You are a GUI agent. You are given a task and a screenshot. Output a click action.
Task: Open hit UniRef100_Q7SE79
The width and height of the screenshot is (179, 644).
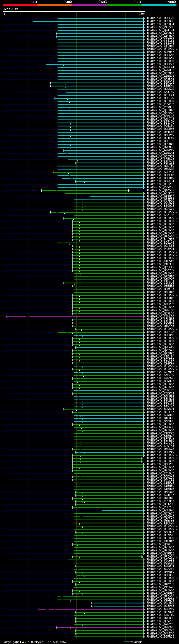click(161, 200)
